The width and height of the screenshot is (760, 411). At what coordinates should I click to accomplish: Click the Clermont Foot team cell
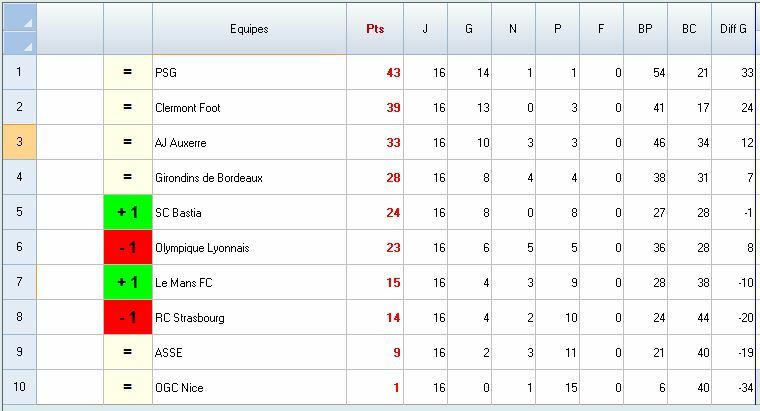click(188, 108)
